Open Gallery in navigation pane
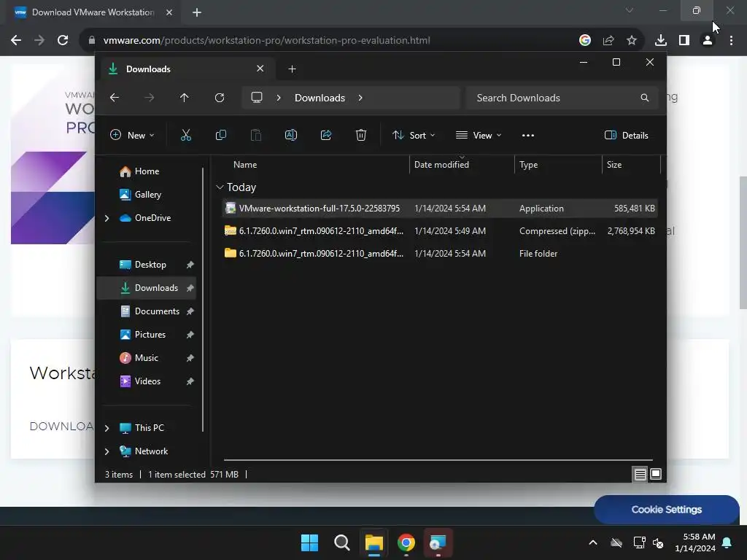The image size is (747, 560). pyautogui.click(x=146, y=195)
